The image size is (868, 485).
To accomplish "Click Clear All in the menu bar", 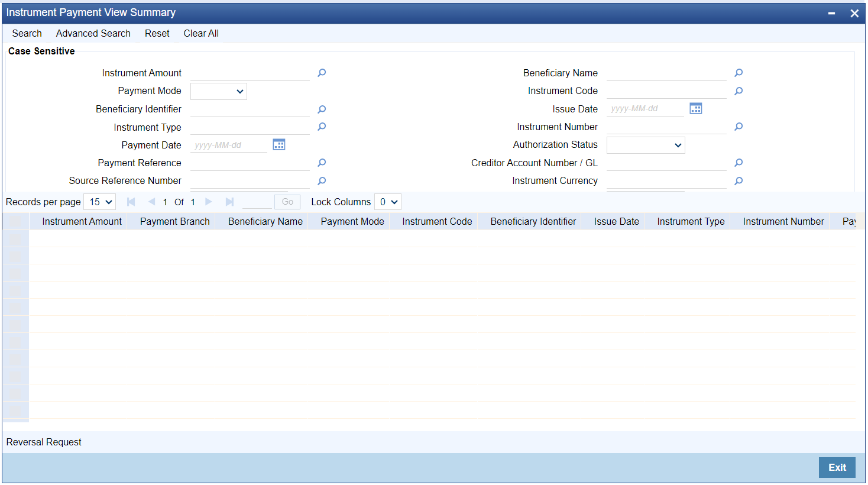I will click(x=201, y=33).
